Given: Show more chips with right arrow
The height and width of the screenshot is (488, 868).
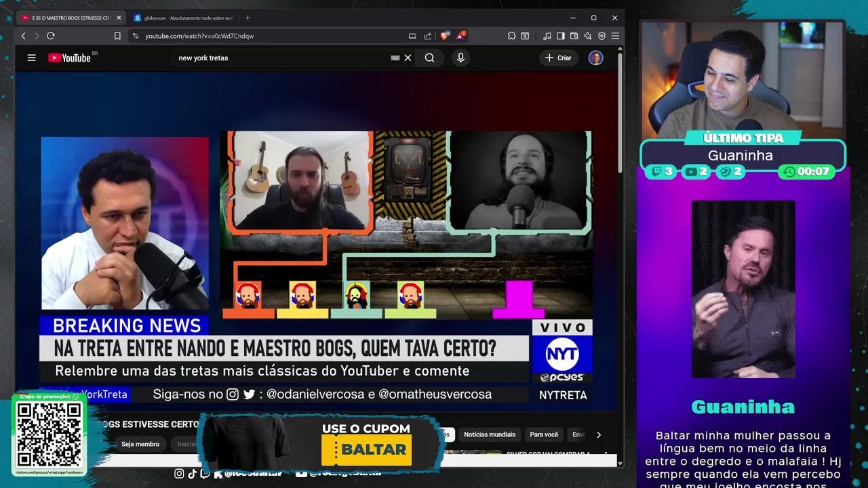Looking at the screenshot, I should pyautogui.click(x=598, y=434).
